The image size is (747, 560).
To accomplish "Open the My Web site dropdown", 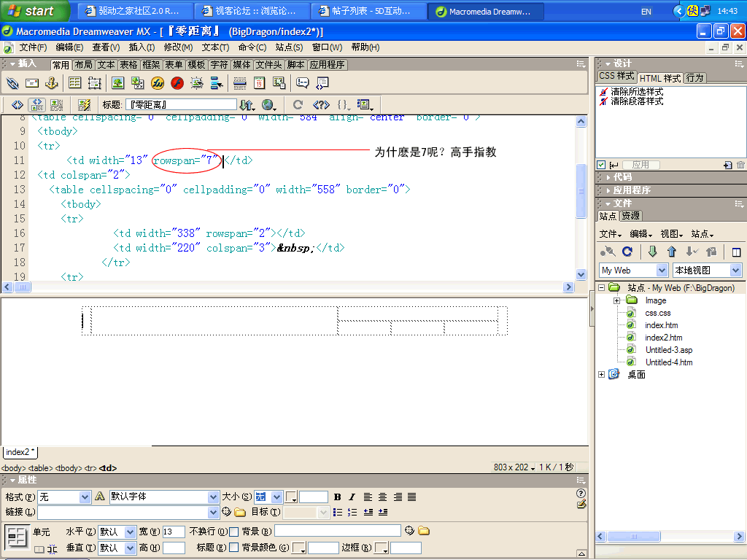I will (x=633, y=271).
